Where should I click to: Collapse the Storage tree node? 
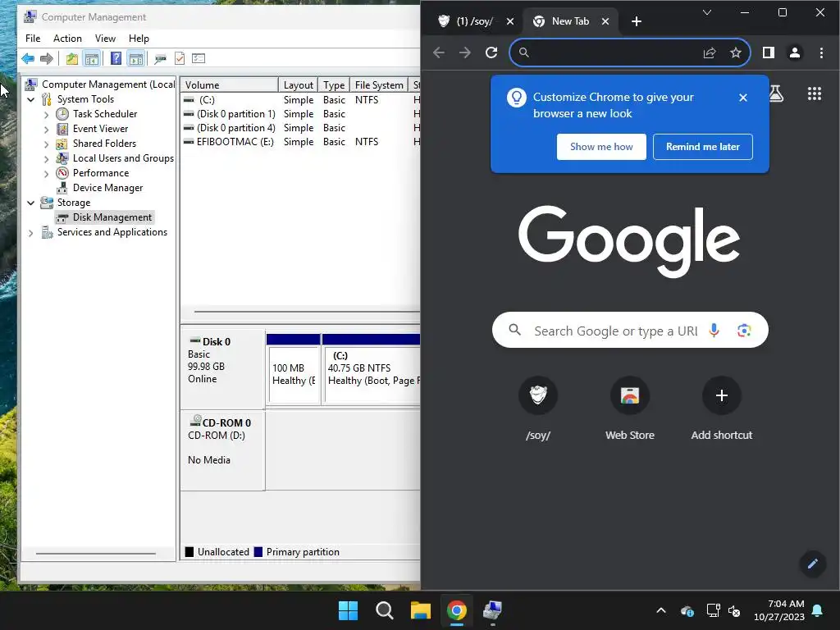[x=31, y=203]
